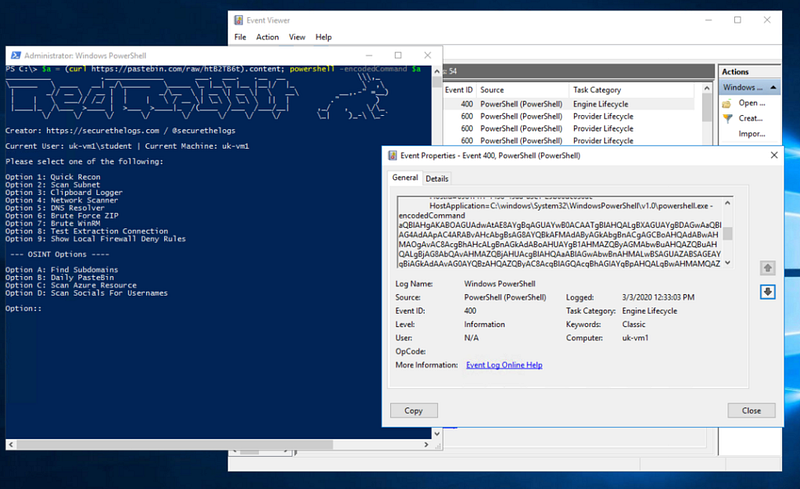Open the View menu in Event Viewer
Screen dimensions: 800x489
297,37
